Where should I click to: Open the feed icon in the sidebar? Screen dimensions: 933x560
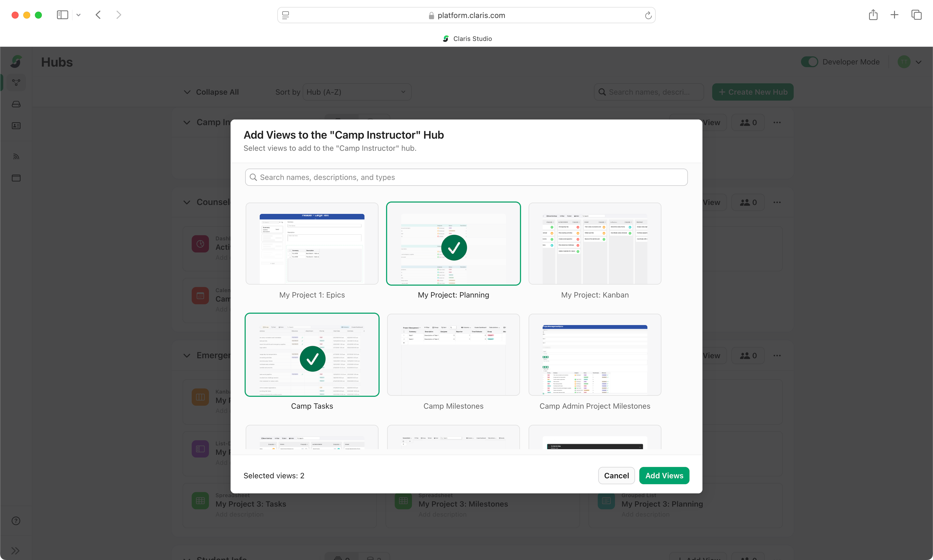pyautogui.click(x=16, y=157)
